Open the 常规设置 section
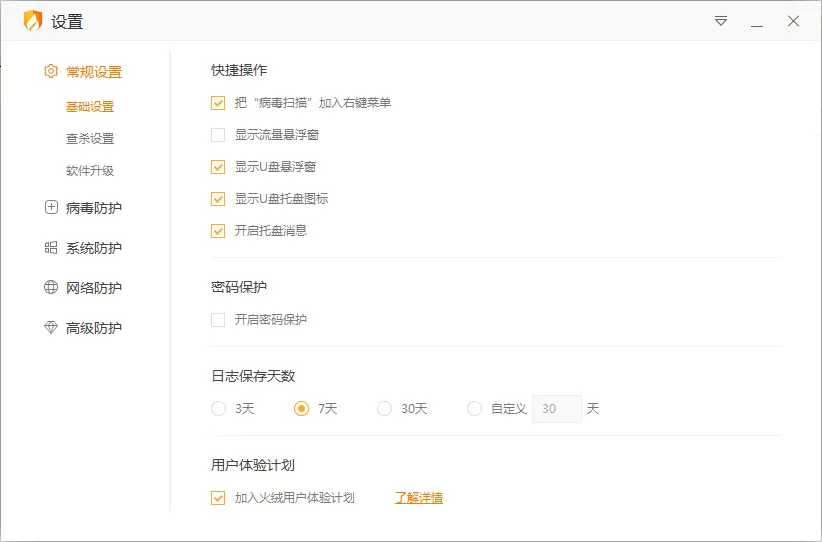The width and height of the screenshot is (822, 542). pyautogui.click(x=93, y=72)
